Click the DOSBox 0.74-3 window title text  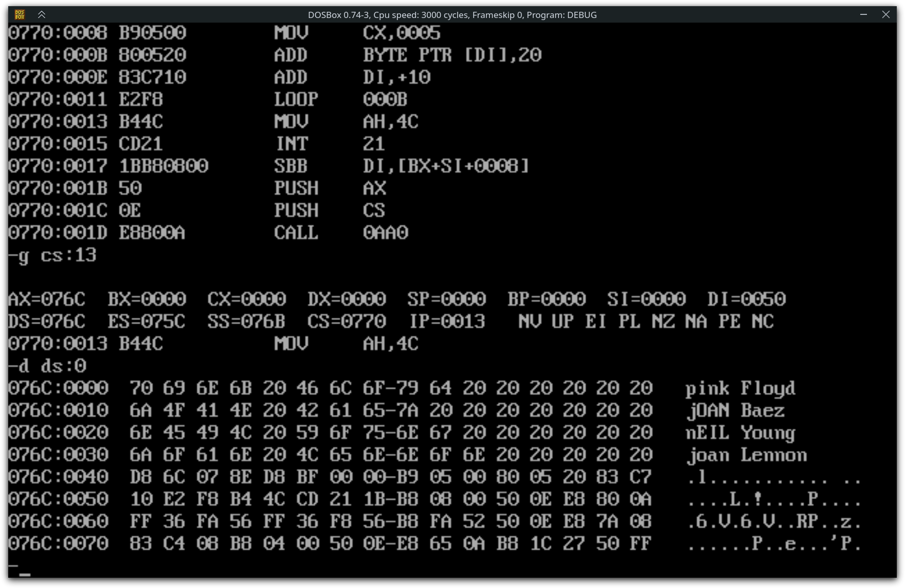452,15
